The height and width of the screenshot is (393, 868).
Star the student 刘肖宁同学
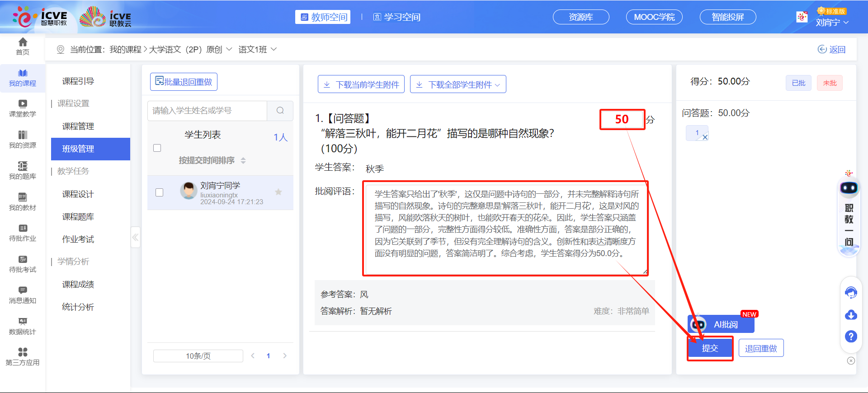278,192
